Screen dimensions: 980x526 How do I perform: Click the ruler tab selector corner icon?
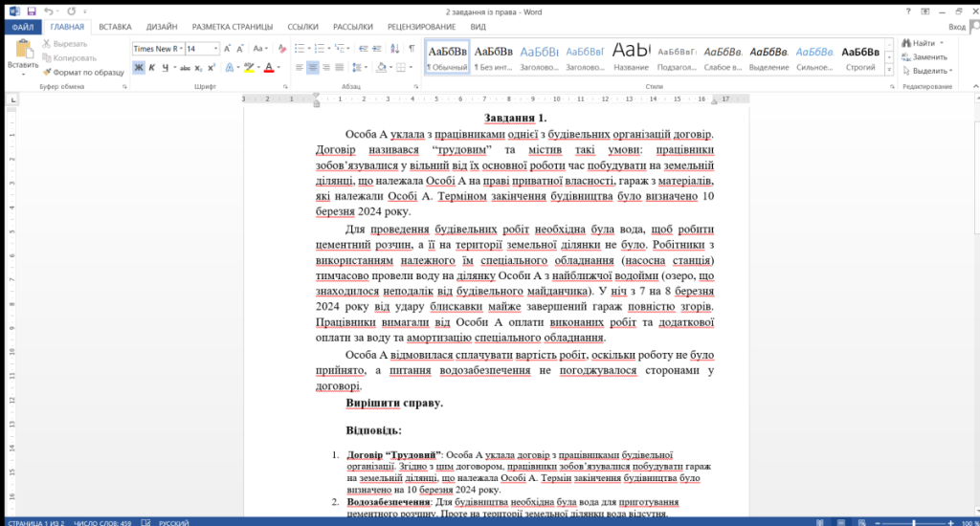pyautogui.click(x=13, y=99)
